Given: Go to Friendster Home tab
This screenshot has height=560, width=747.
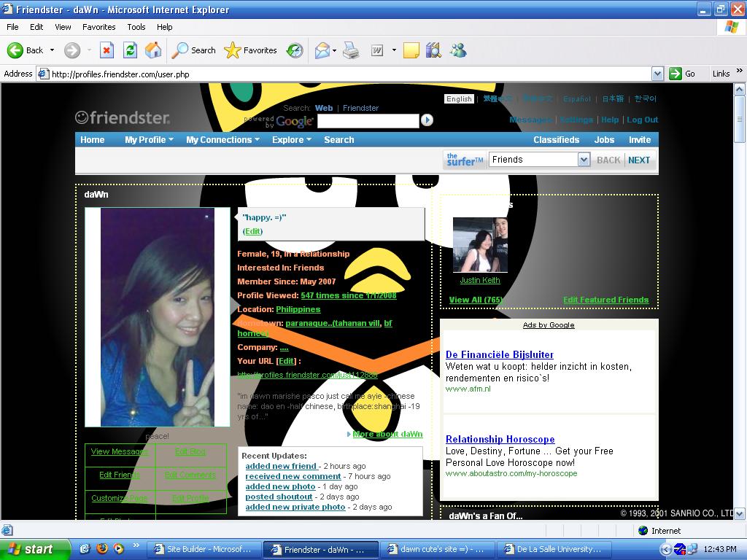Looking at the screenshot, I should tap(93, 139).
